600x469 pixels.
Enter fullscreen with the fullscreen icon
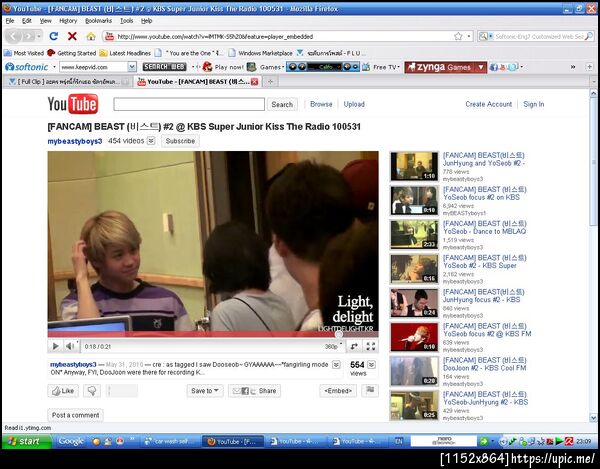coord(370,346)
